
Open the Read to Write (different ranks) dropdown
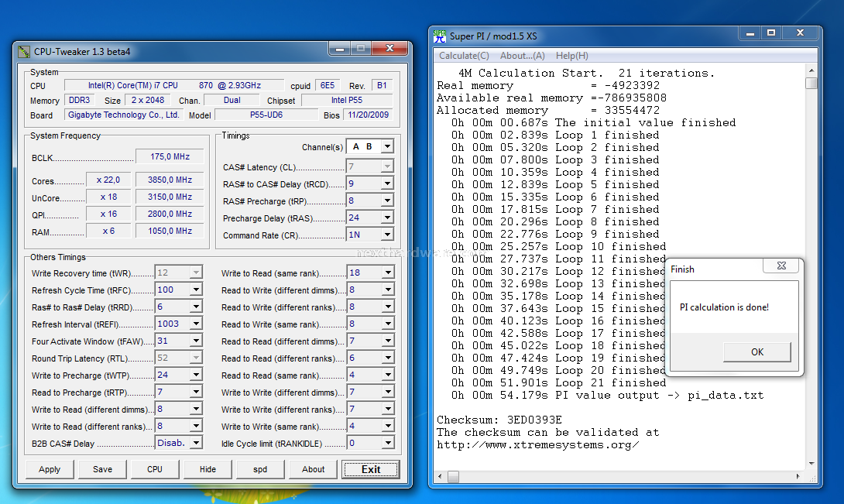pyautogui.click(x=388, y=307)
